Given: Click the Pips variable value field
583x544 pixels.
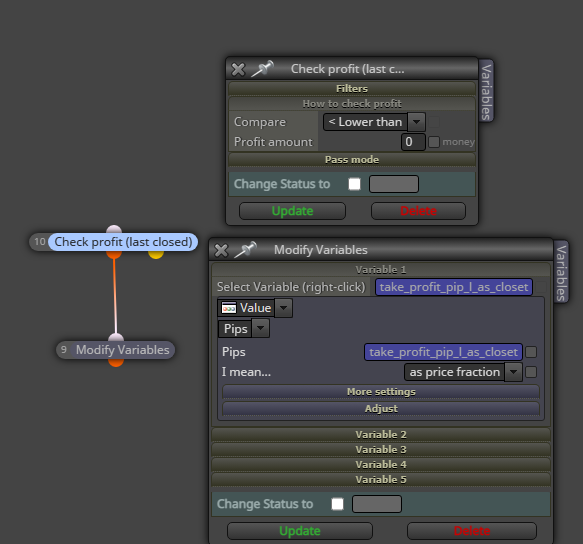Looking at the screenshot, I should tap(443, 352).
